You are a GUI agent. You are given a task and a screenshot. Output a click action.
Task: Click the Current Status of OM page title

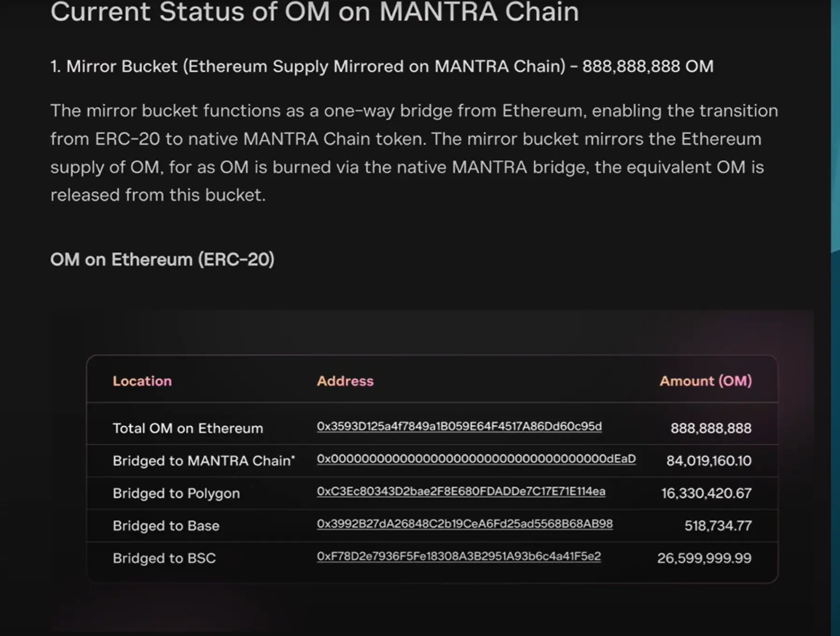pos(314,12)
